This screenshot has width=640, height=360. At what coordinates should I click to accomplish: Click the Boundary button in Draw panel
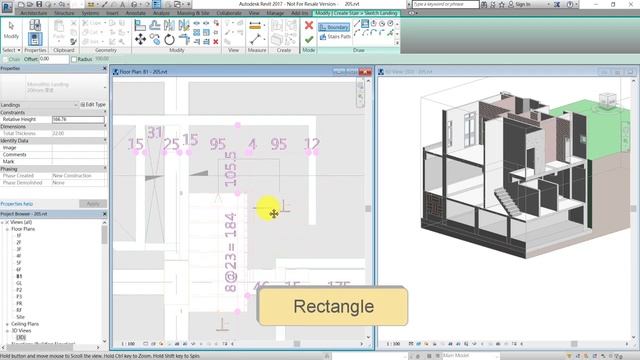click(x=334, y=27)
